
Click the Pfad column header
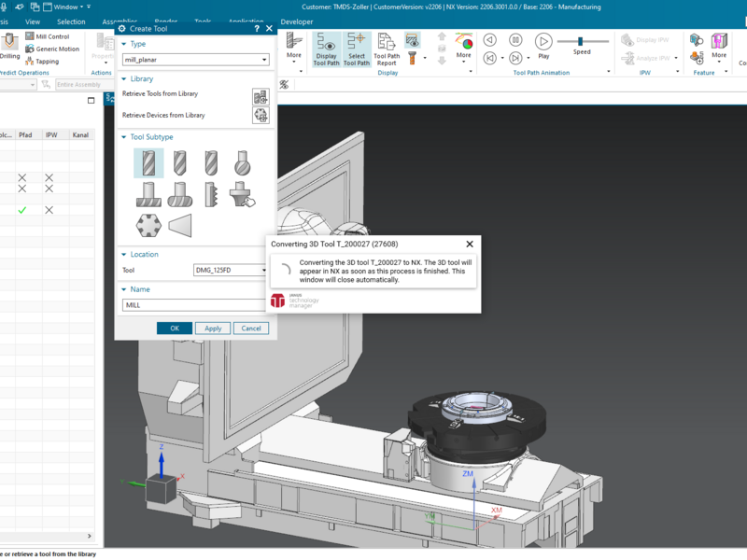[26, 135]
